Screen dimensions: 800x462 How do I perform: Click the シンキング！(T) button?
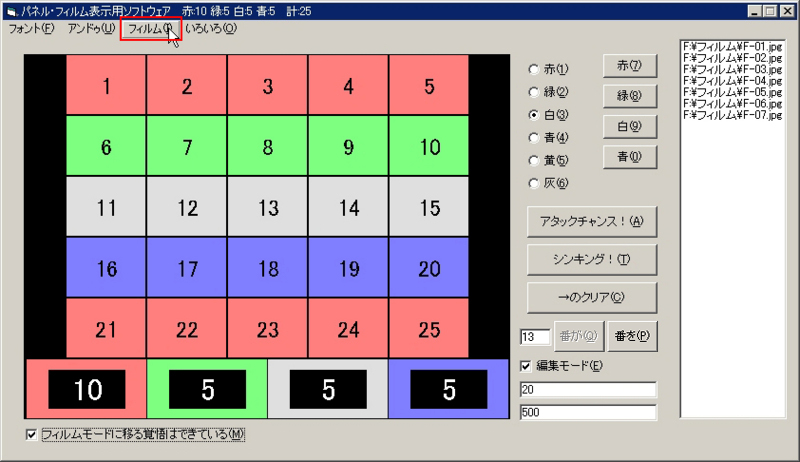tap(592, 260)
